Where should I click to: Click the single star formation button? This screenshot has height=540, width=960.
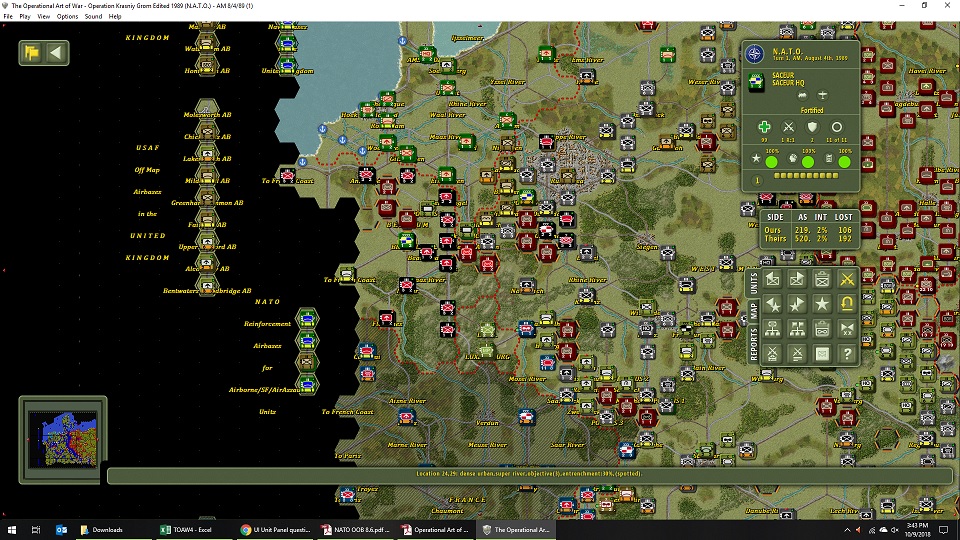click(822, 304)
